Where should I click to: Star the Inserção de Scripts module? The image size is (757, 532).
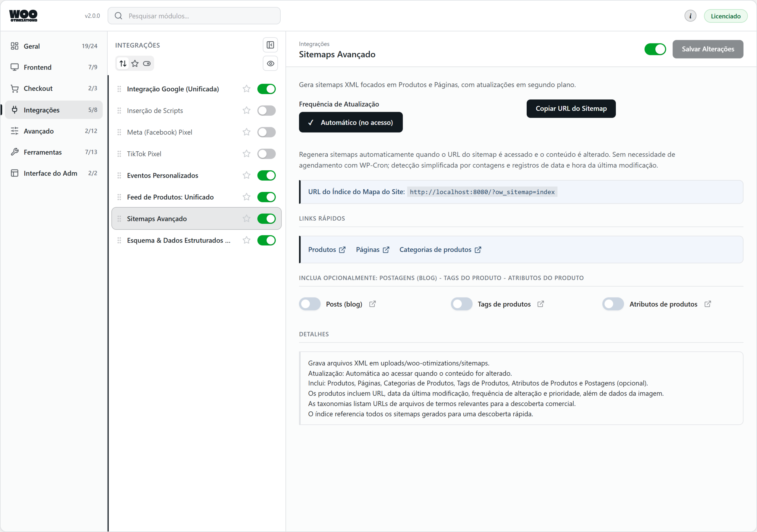(246, 111)
